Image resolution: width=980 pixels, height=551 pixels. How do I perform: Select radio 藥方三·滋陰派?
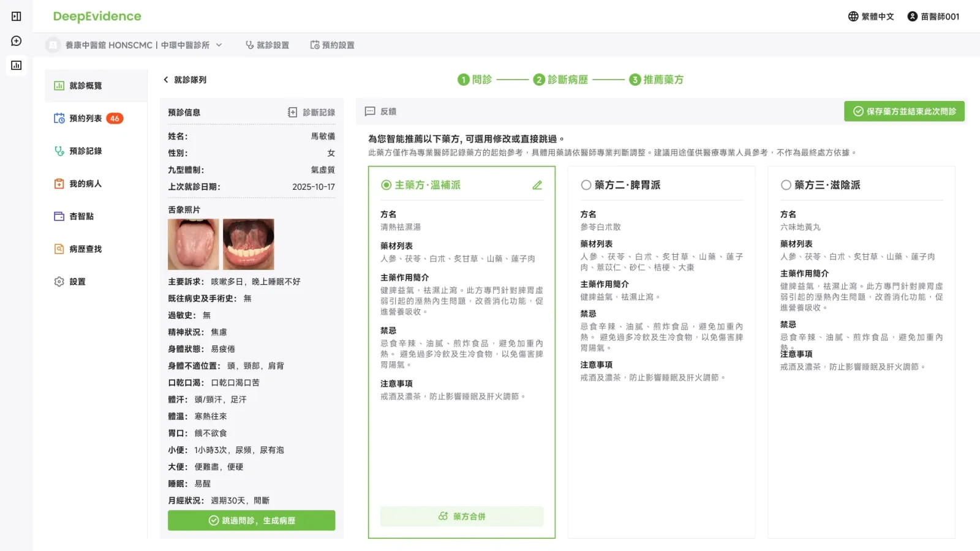coord(786,185)
